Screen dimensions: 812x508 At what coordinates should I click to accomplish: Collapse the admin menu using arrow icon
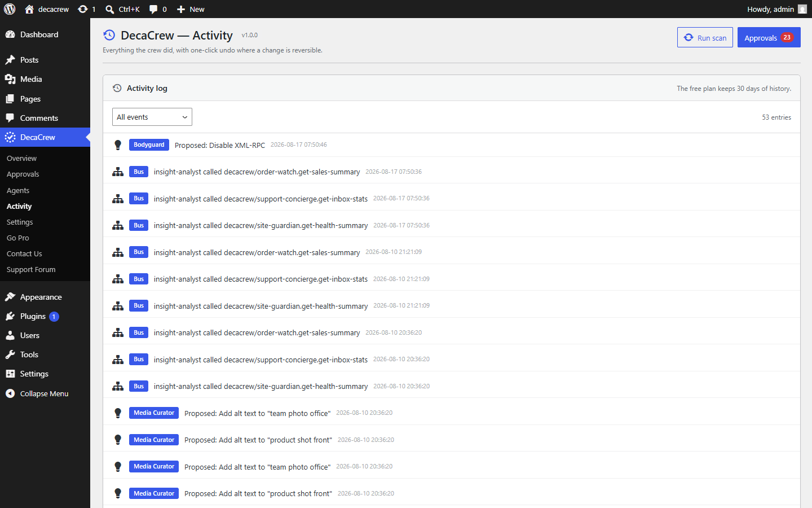coord(10,393)
